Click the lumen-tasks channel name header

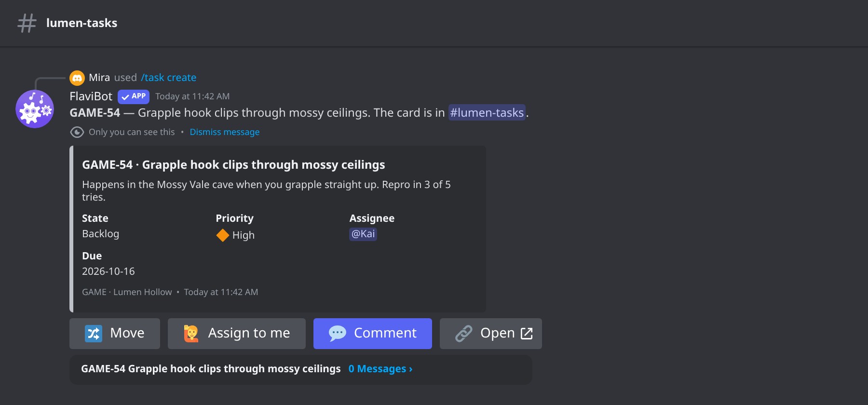point(81,23)
